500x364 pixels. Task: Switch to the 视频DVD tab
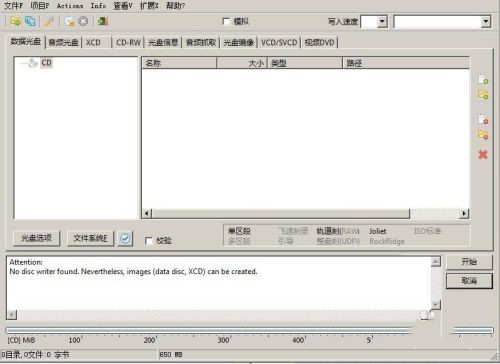319,42
